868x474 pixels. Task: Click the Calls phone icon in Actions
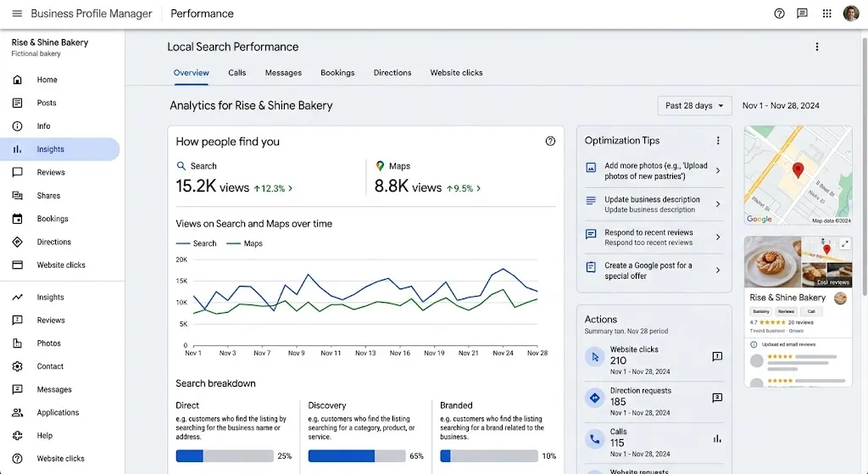[594, 439]
